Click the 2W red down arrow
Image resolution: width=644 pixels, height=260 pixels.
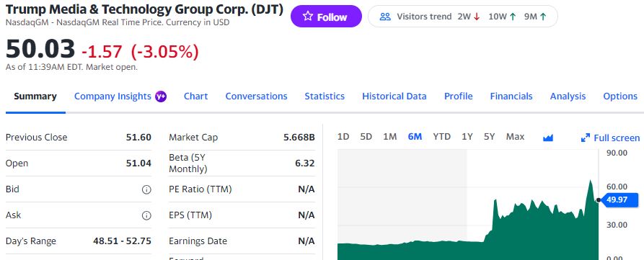pos(477,17)
